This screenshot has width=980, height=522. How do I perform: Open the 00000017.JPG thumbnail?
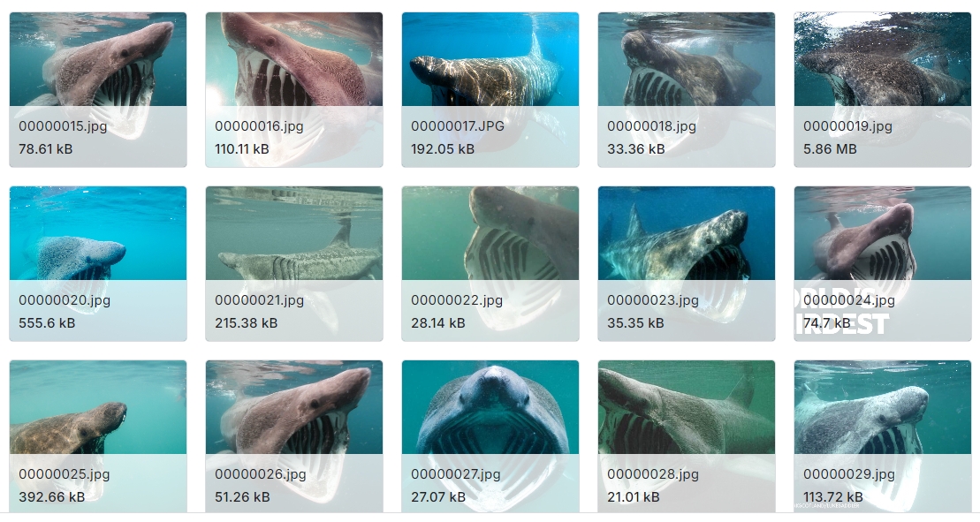pos(490,89)
